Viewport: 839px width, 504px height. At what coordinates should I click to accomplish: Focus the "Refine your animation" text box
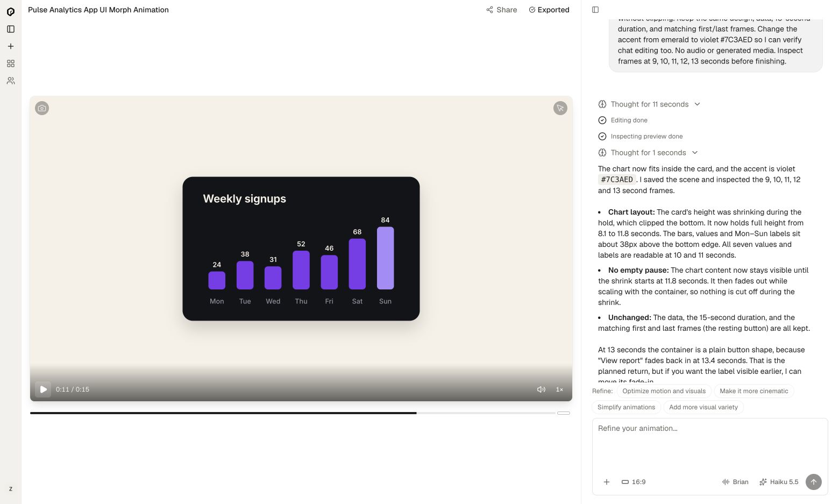(x=710, y=444)
